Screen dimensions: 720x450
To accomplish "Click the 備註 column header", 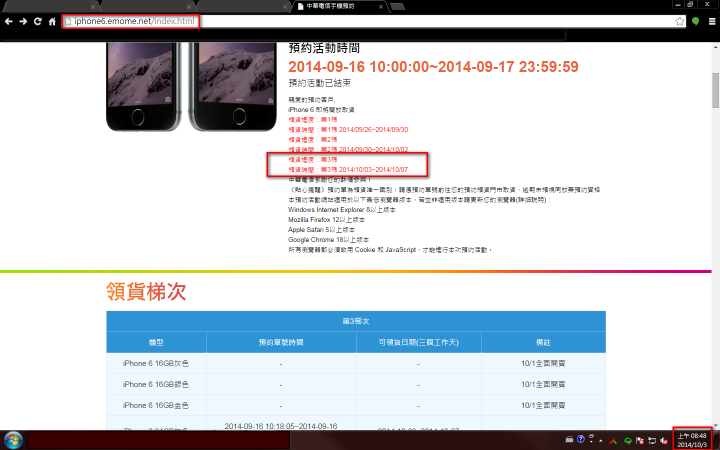I will tap(543, 342).
